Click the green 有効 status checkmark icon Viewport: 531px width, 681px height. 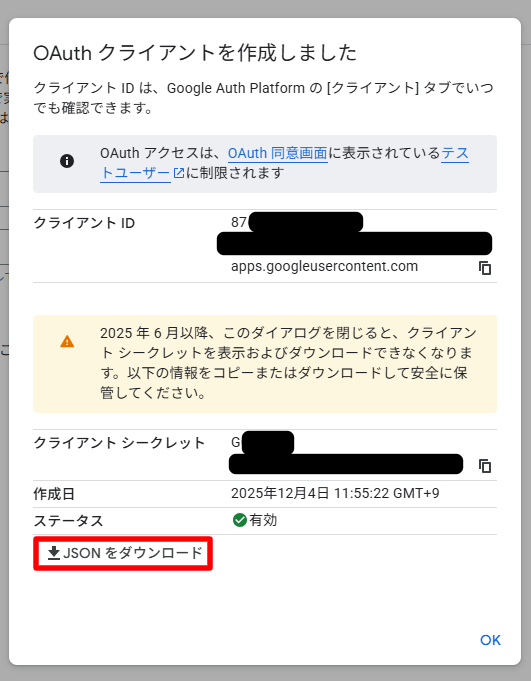pyautogui.click(x=239, y=520)
